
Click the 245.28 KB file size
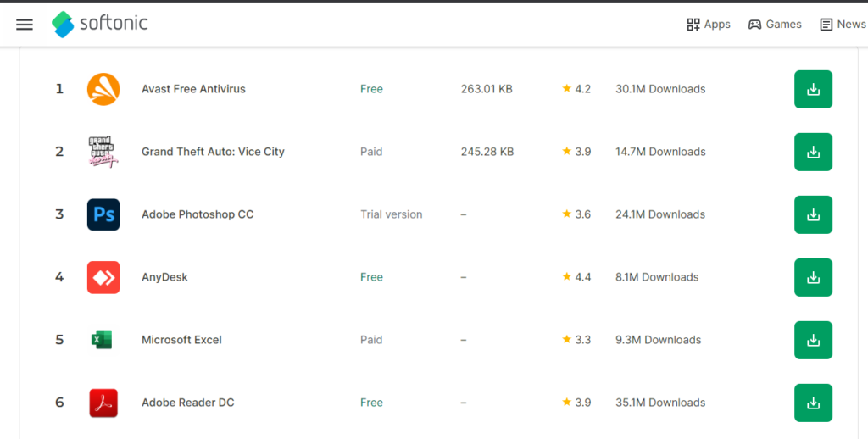(x=487, y=152)
